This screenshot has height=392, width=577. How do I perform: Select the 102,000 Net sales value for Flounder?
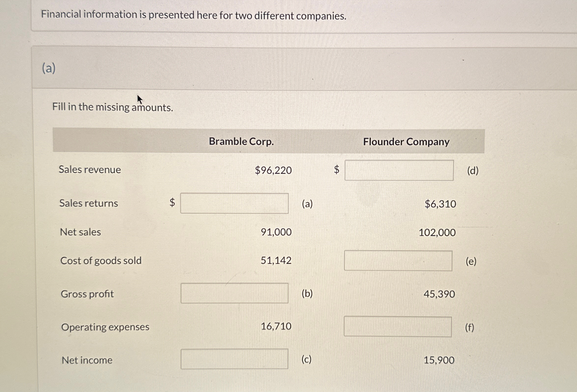coord(437,232)
